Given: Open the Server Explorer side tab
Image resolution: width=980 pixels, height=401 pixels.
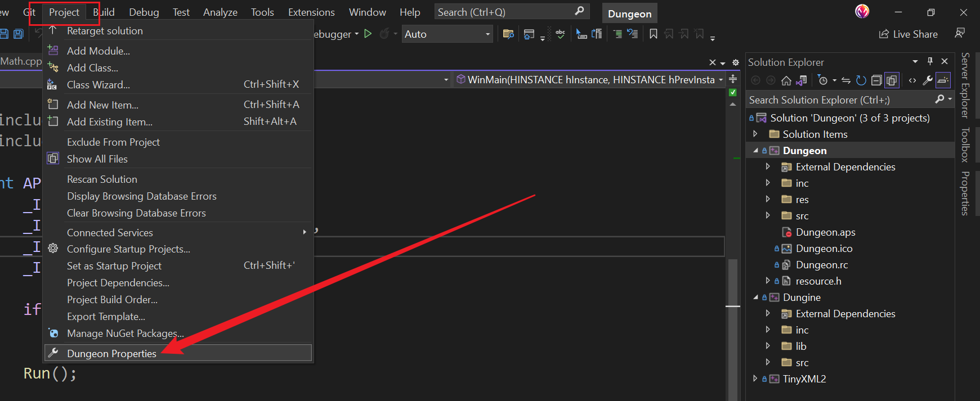Looking at the screenshot, I should coord(965,85).
